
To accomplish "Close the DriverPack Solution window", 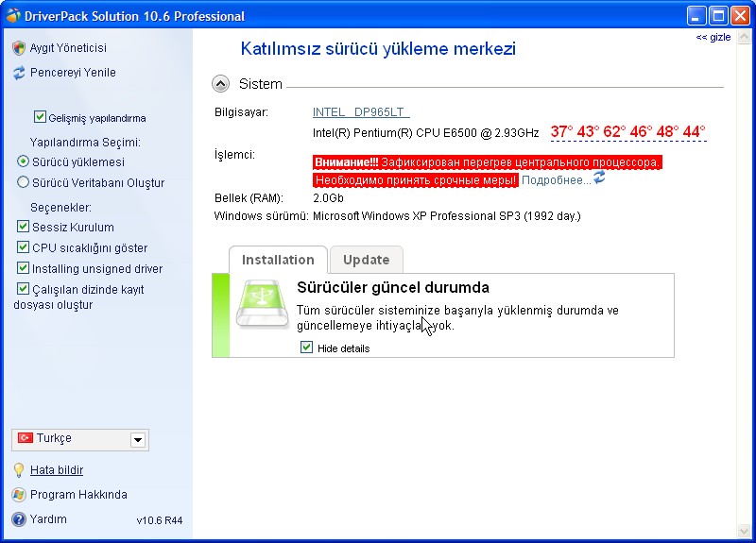I will click(740, 16).
